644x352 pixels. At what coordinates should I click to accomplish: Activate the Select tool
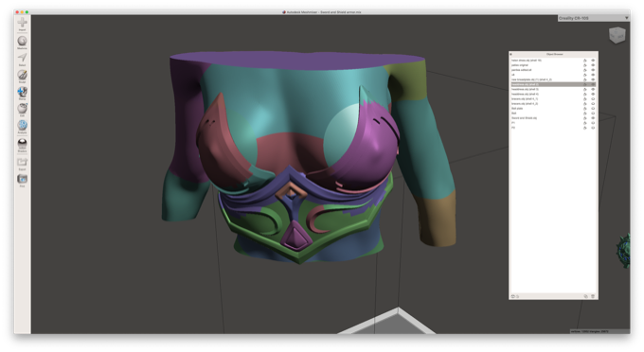click(x=22, y=59)
